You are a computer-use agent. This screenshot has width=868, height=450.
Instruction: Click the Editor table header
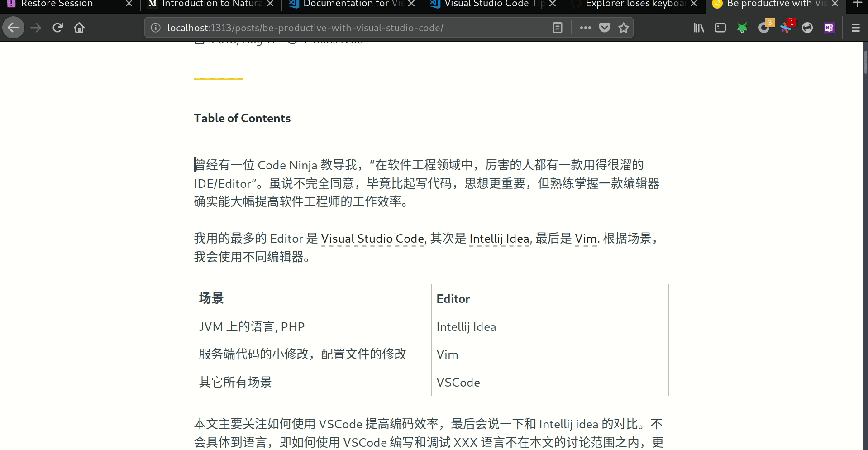550,298
